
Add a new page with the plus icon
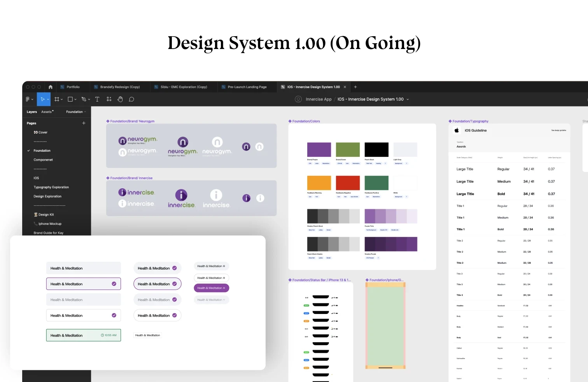(84, 123)
